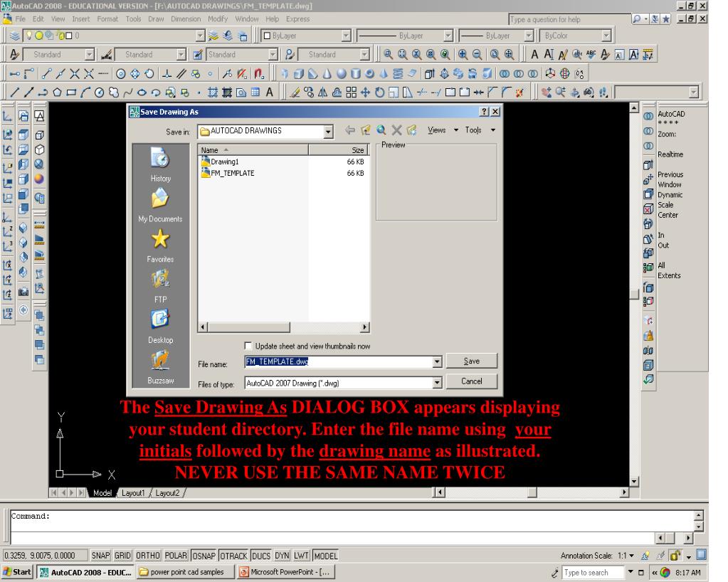Click the Save button
The image size is (728, 582).
pyautogui.click(x=471, y=361)
